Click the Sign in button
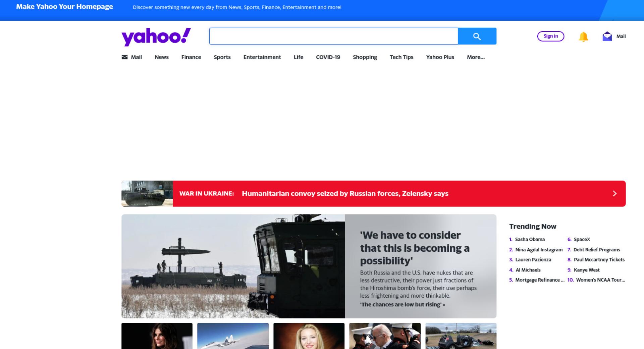This screenshot has height=349, width=644. [x=551, y=36]
